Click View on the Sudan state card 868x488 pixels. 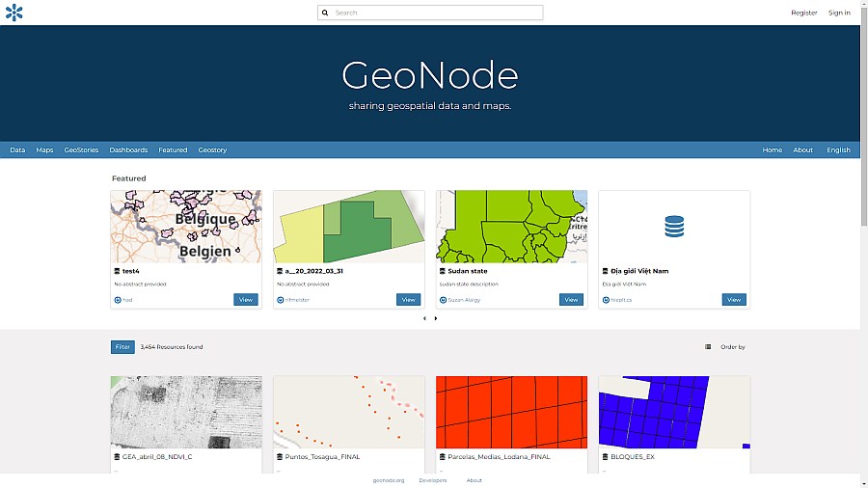(x=571, y=300)
